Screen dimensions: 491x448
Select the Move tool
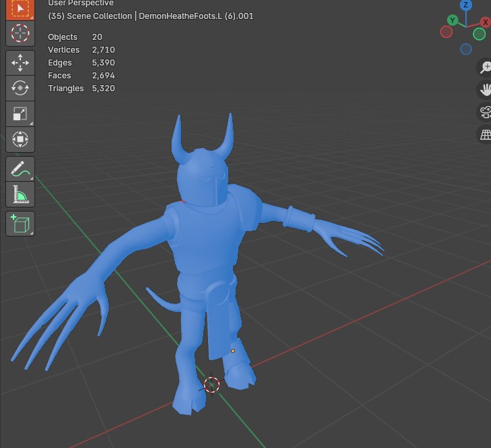click(20, 63)
